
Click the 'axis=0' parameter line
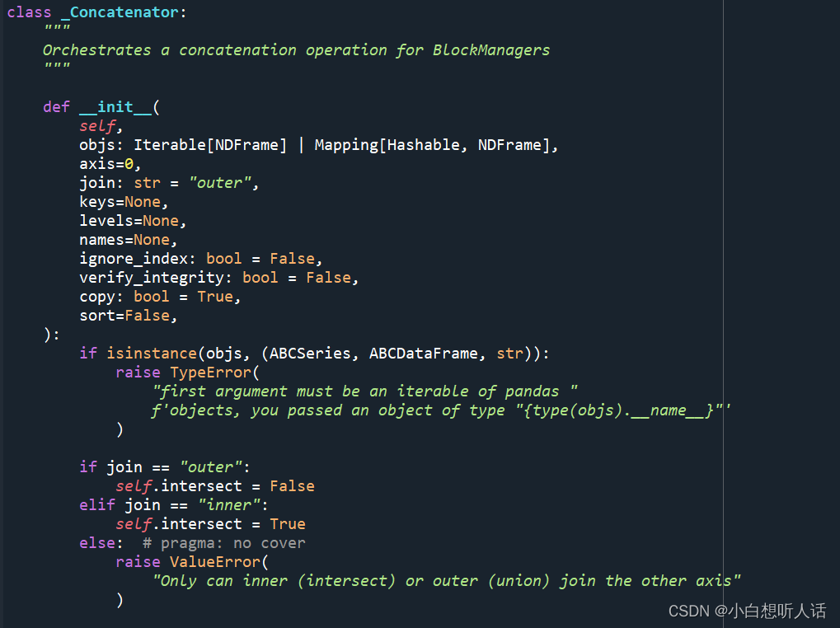[x=110, y=164]
